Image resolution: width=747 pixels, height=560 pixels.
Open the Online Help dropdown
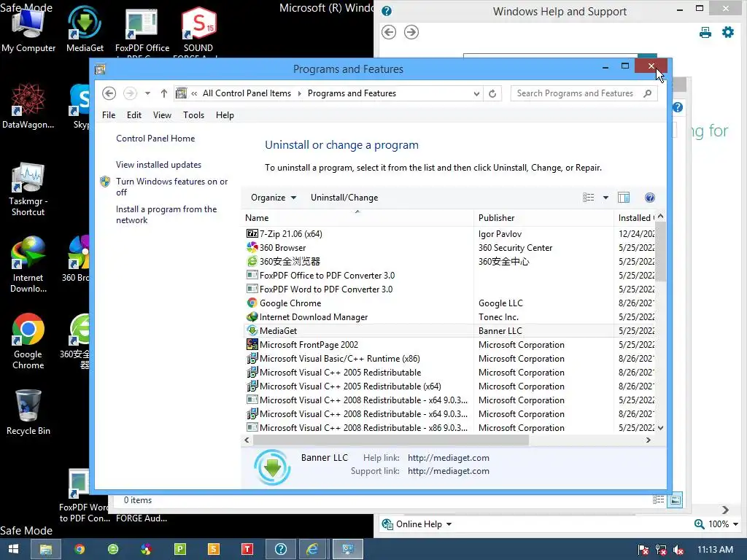[417, 524]
